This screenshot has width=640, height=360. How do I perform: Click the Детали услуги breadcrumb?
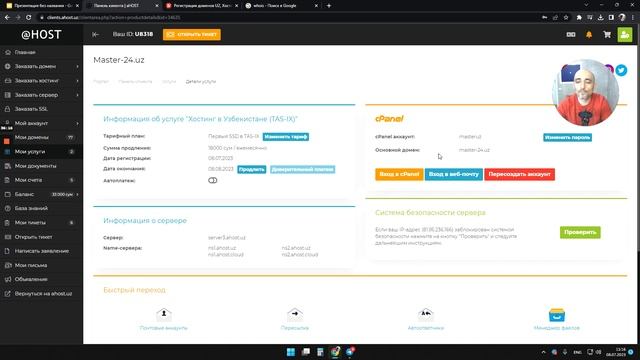click(x=201, y=82)
